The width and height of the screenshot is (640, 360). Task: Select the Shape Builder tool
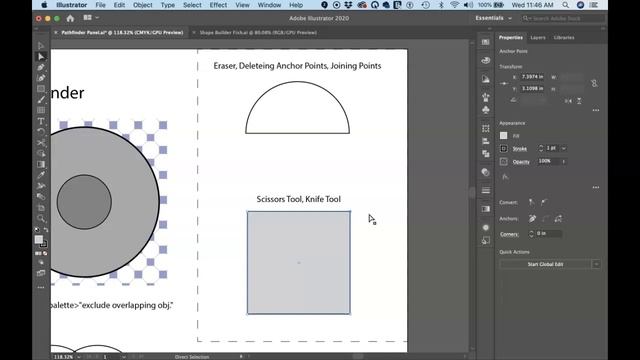tap(41, 153)
